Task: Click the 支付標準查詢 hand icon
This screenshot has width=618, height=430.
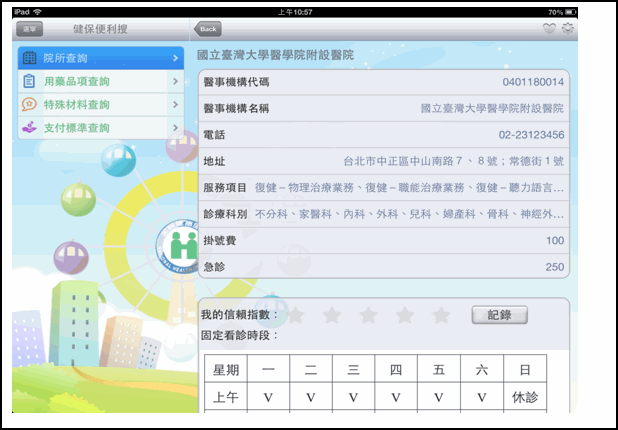Action: (29, 127)
